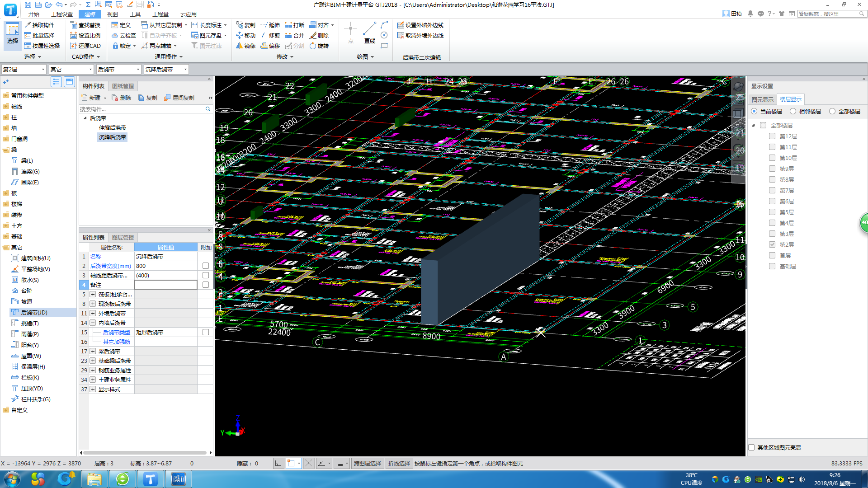Switch to 图层管理 tab
Viewport: 868px width, 488px height.
click(x=123, y=237)
